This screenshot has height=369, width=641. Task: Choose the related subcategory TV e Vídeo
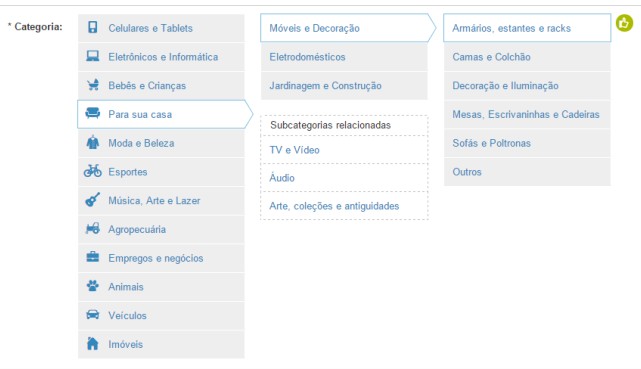tap(344, 150)
